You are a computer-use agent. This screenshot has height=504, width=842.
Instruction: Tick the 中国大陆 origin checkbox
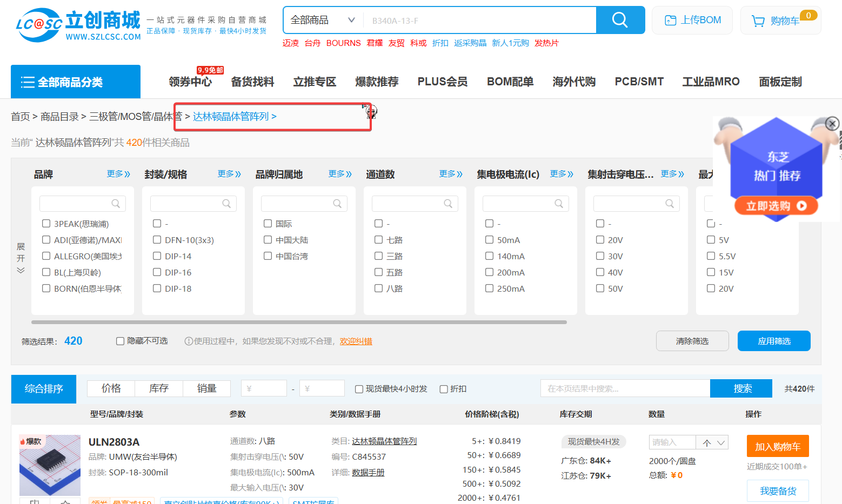click(268, 240)
